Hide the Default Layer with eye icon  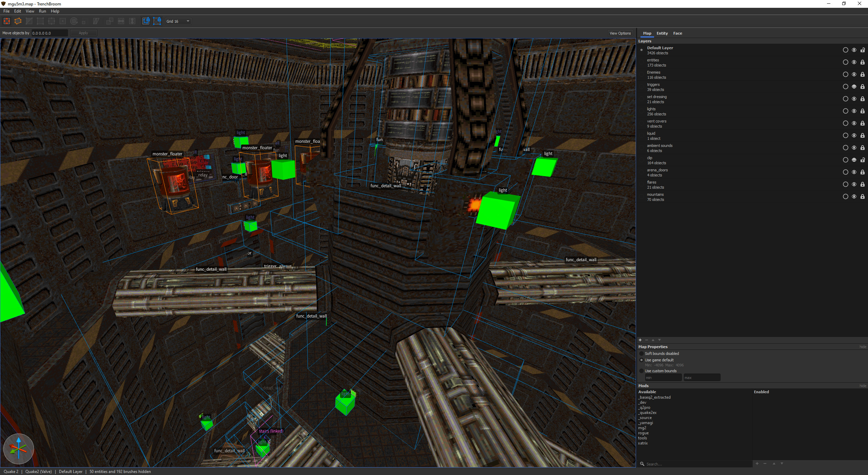(x=854, y=50)
